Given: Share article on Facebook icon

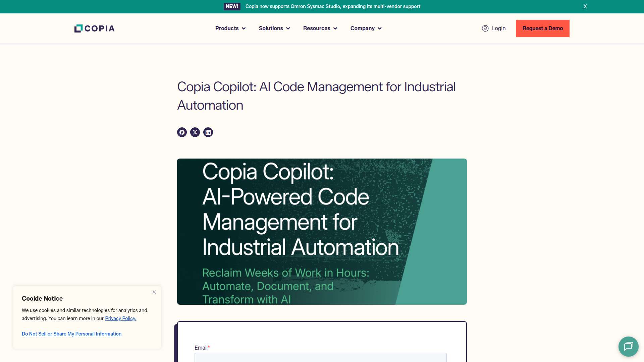Looking at the screenshot, I should 182,132.
